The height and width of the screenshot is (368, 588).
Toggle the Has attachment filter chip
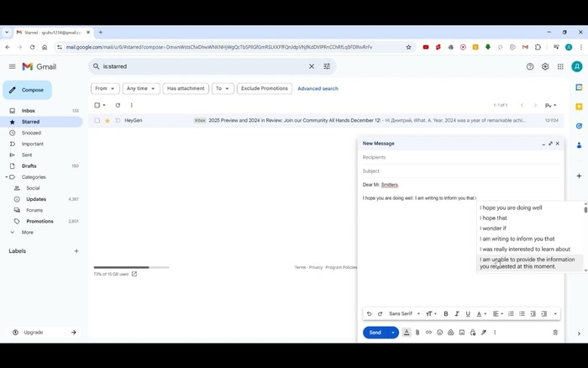pos(185,88)
